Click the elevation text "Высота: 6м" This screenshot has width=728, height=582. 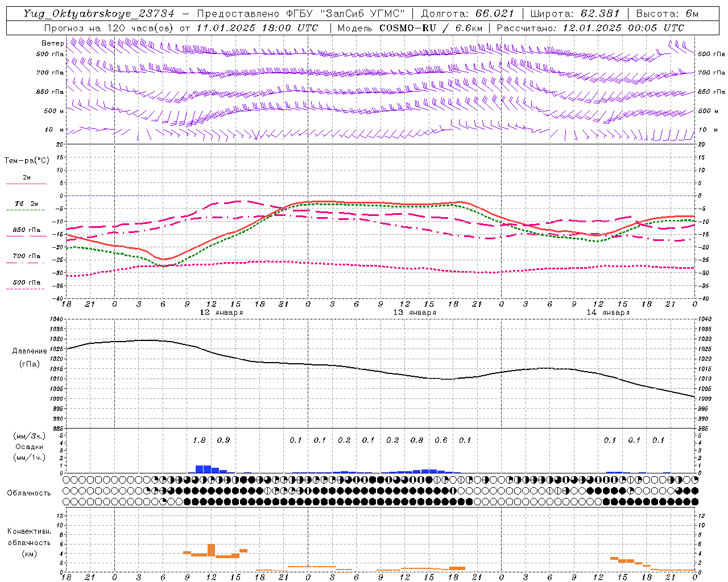667,14
